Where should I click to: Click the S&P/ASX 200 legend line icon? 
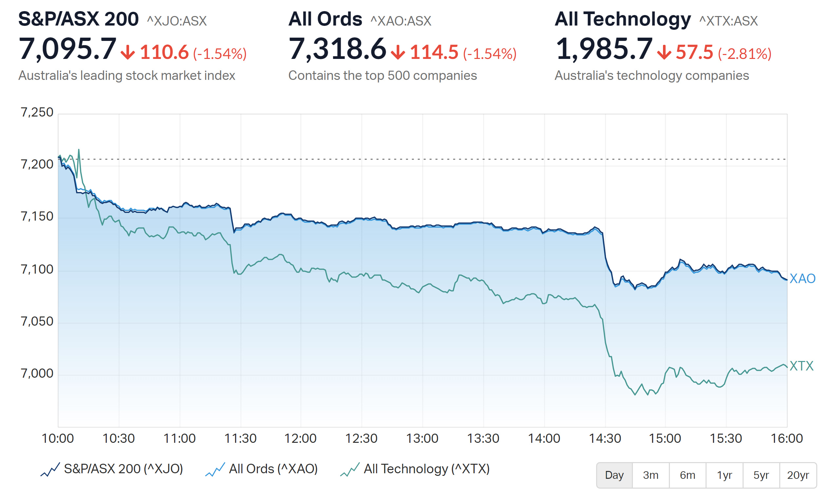click(50, 470)
